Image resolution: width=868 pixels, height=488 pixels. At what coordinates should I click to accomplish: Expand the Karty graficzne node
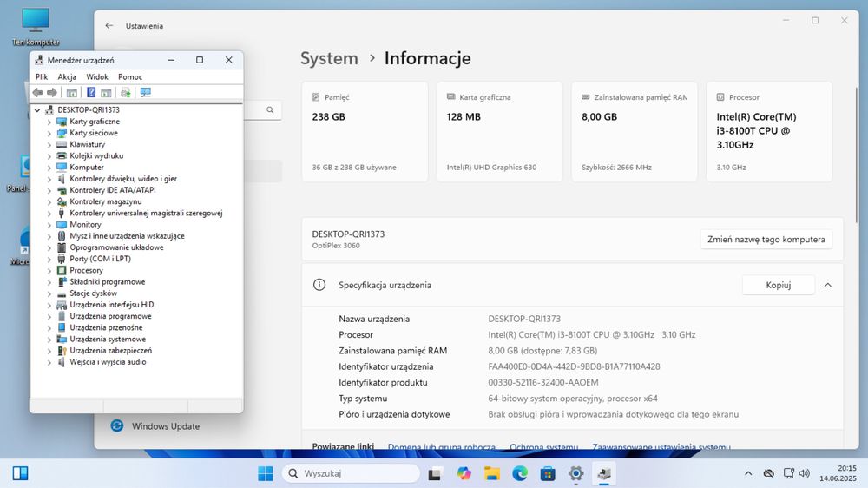click(x=49, y=122)
